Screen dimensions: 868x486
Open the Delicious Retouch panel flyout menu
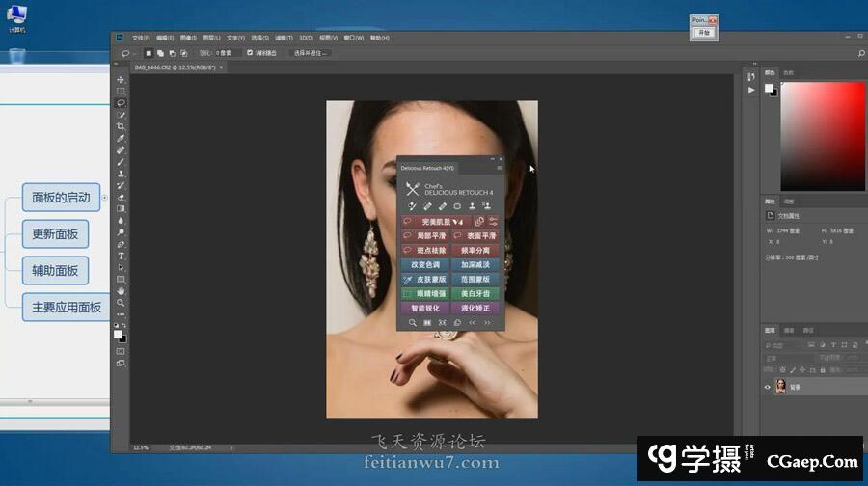click(x=499, y=169)
